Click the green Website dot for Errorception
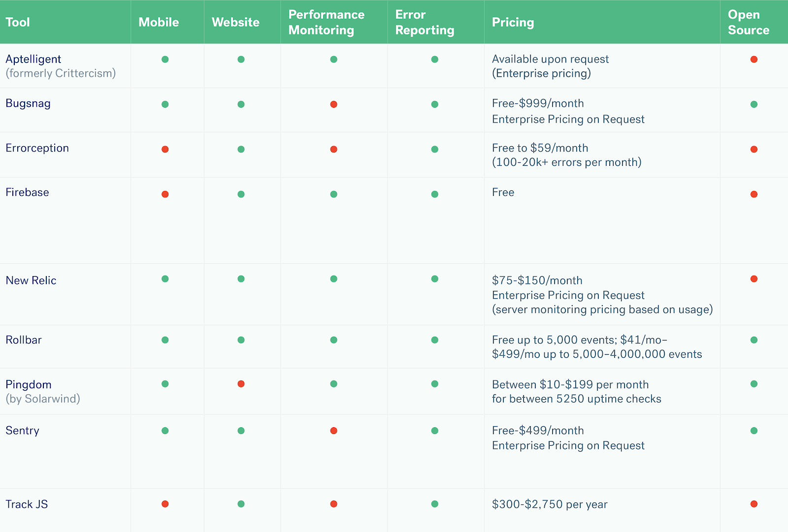This screenshot has height=532, width=788. 241,148
